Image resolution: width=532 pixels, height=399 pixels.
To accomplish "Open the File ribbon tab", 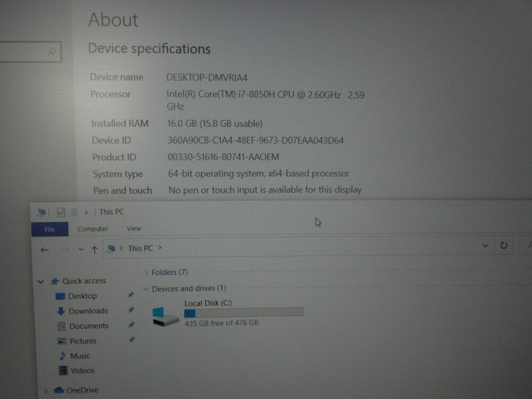I will tap(49, 229).
